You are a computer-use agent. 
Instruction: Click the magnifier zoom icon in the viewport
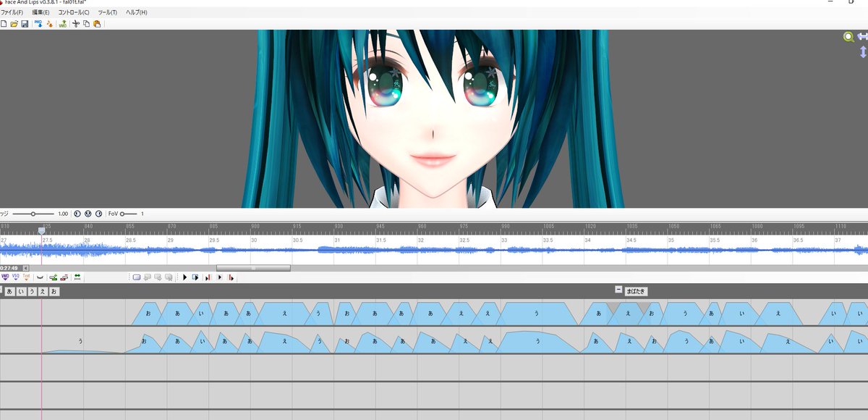[x=848, y=37]
